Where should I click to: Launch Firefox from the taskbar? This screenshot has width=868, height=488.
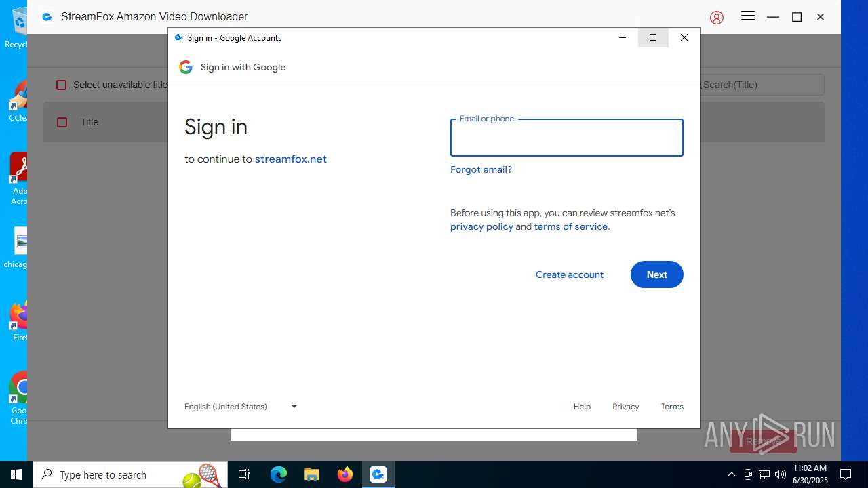coord(345,474)
